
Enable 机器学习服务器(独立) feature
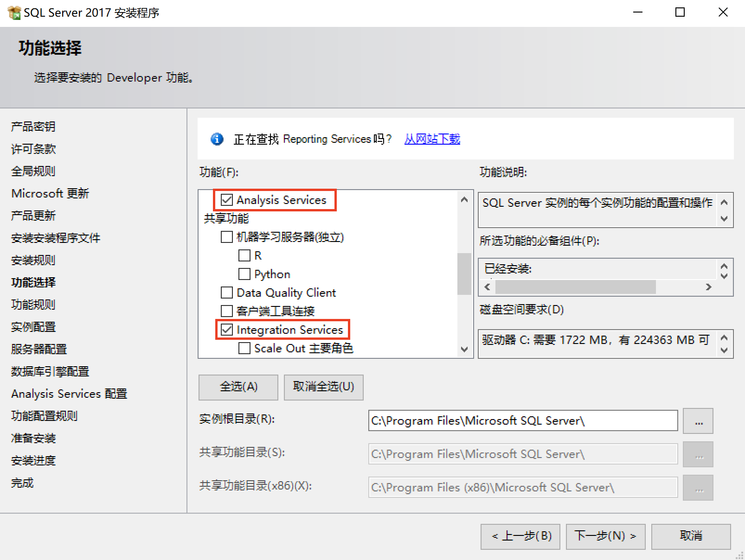[226, 237]
